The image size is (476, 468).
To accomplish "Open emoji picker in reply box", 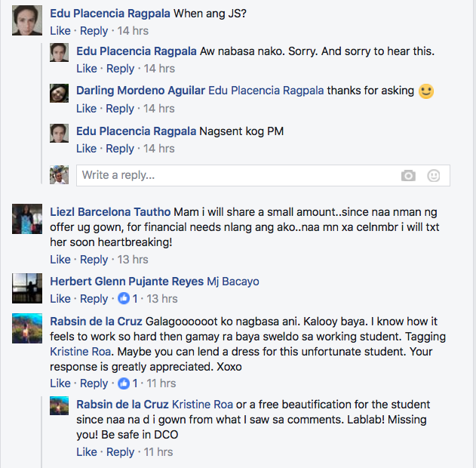I will 434,176.
